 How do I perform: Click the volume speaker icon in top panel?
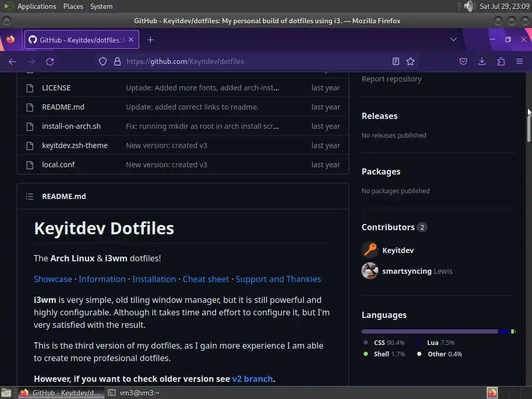click(469, 6)
